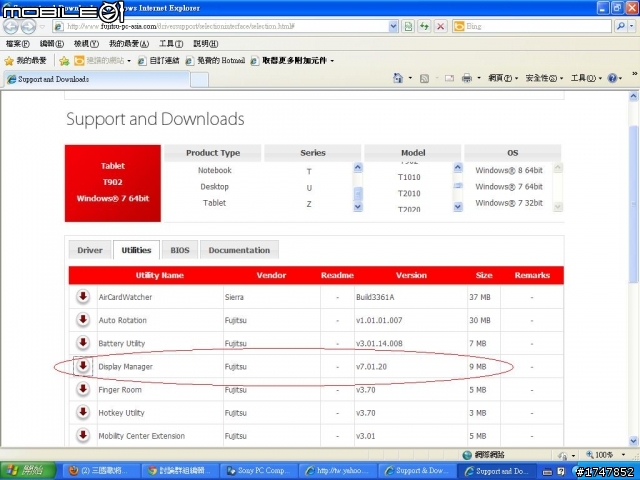The image size is (640, 480).
Task: Switch to the Documentation tab
Action: pos(239,250)
